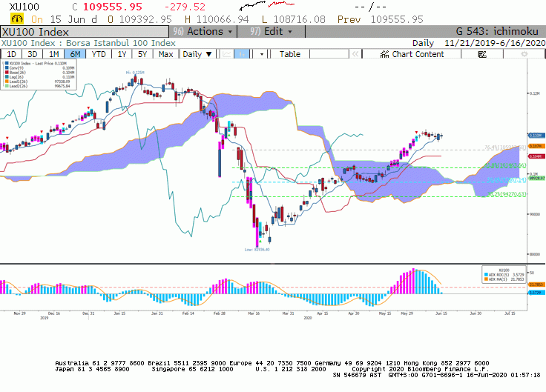Click the price sparkline thumbnail at top
This screenshot has height=392, width=546.
(267, 6)
